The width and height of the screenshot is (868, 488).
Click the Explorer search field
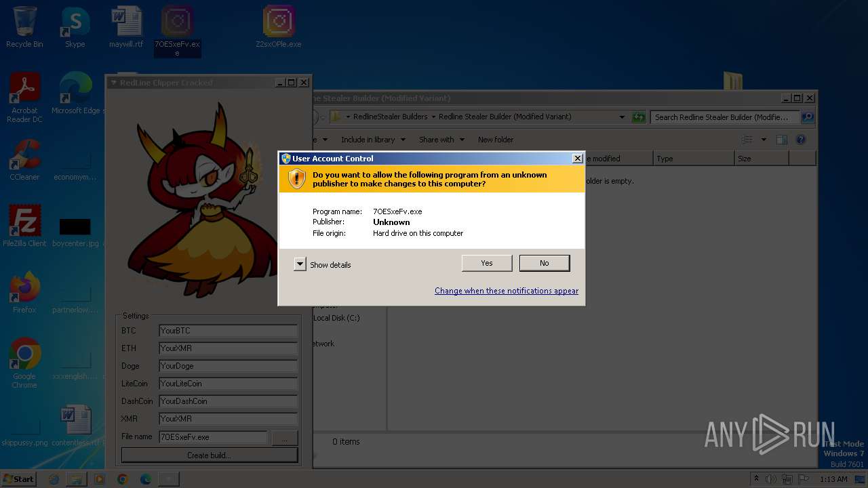[x=725, y=117]
